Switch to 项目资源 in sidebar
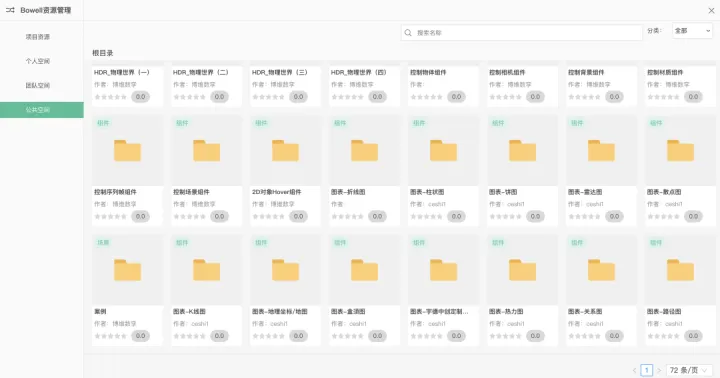720x378 pixels. [x=38, y=37]
